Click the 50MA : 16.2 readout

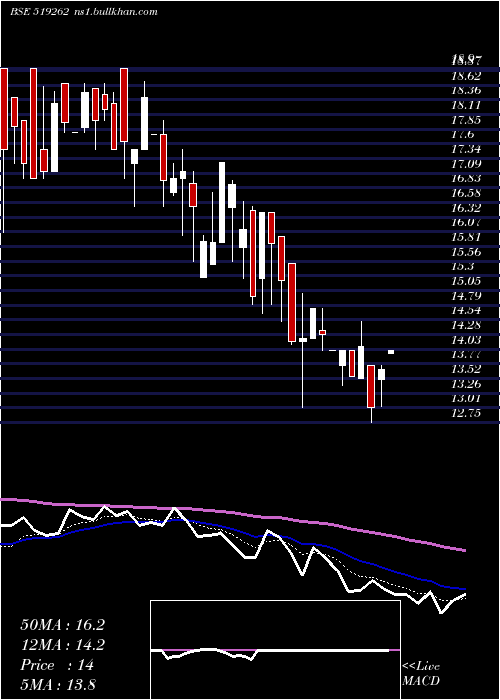coord(62,625)
